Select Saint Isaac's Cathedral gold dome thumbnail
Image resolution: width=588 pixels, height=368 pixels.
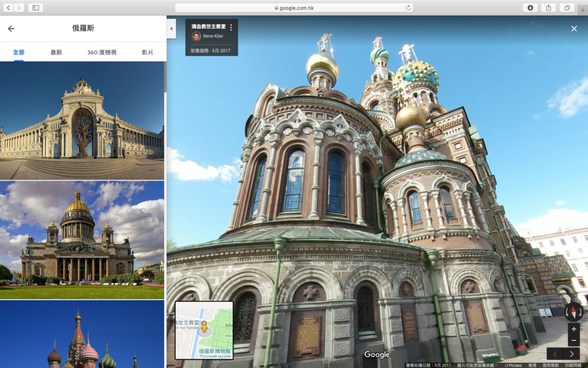(82, 240)
